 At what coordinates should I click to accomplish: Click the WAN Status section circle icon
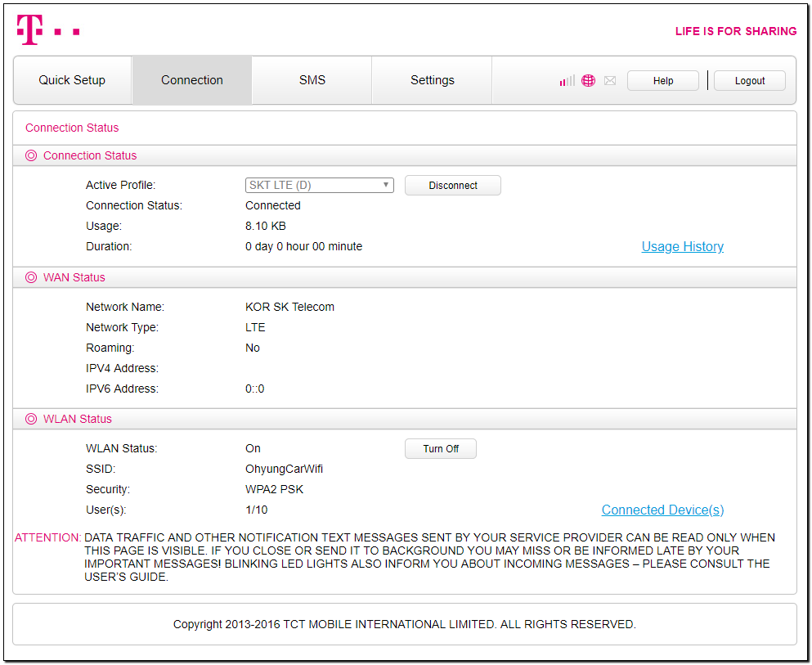[x=31, y=277]
